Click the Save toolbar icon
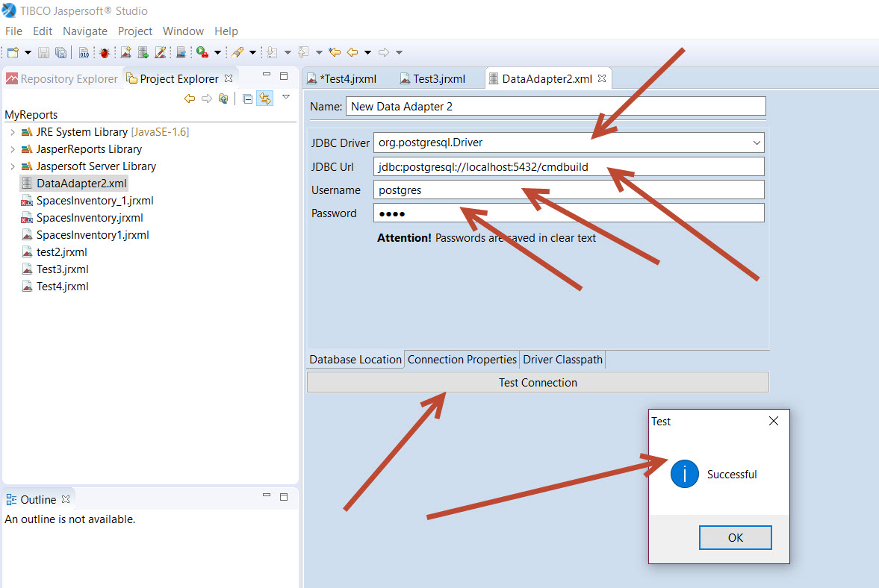The width and height of the screenshot is (879, 588). tap(44, 52)
